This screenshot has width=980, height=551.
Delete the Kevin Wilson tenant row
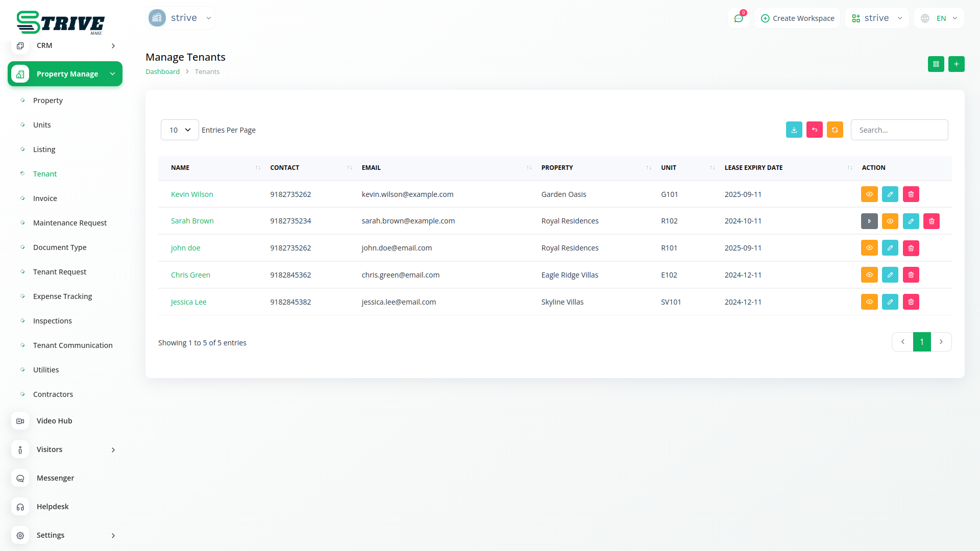[x=911, y=194]
